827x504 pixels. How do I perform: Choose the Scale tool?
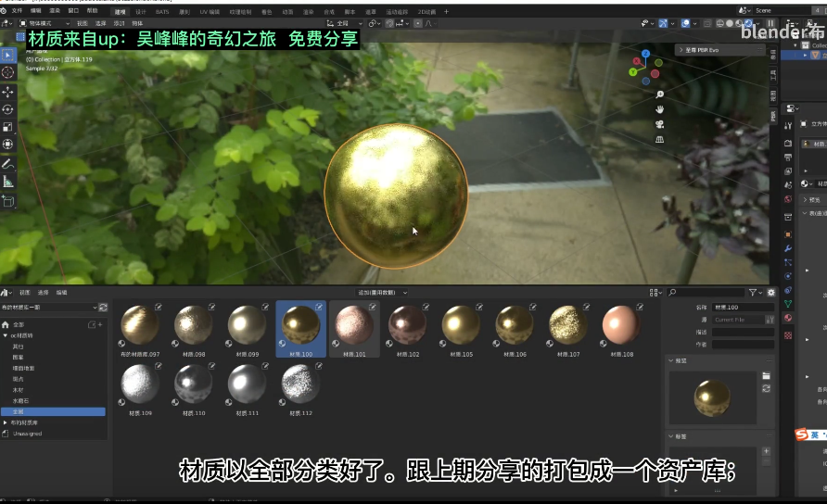pyautogui.click(x=8, y=127)
